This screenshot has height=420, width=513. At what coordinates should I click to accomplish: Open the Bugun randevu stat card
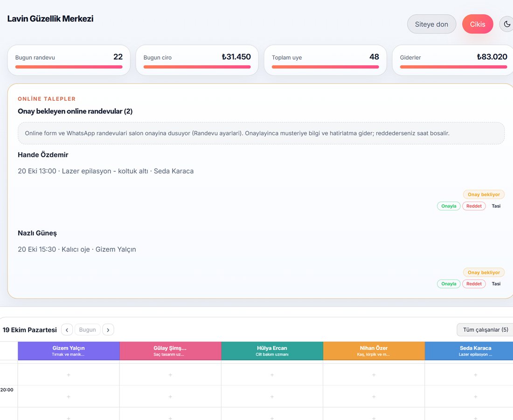[69, 60]
